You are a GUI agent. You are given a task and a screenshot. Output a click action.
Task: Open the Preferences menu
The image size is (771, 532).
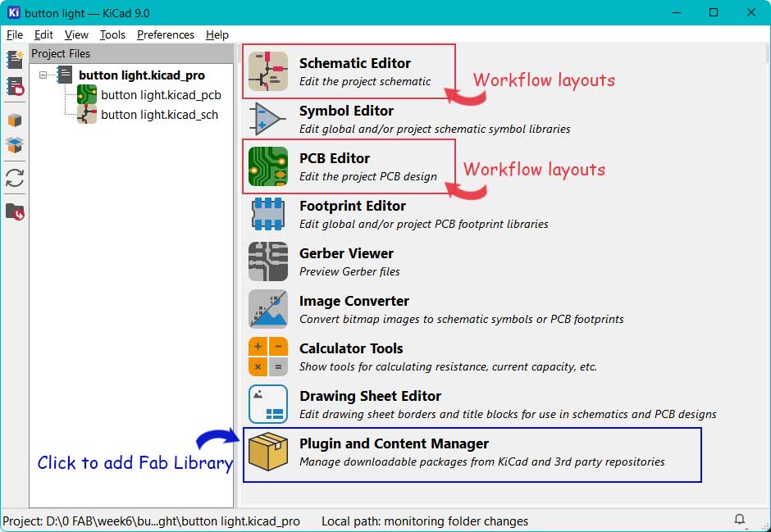pyautogui.click(x=165, y=35)
